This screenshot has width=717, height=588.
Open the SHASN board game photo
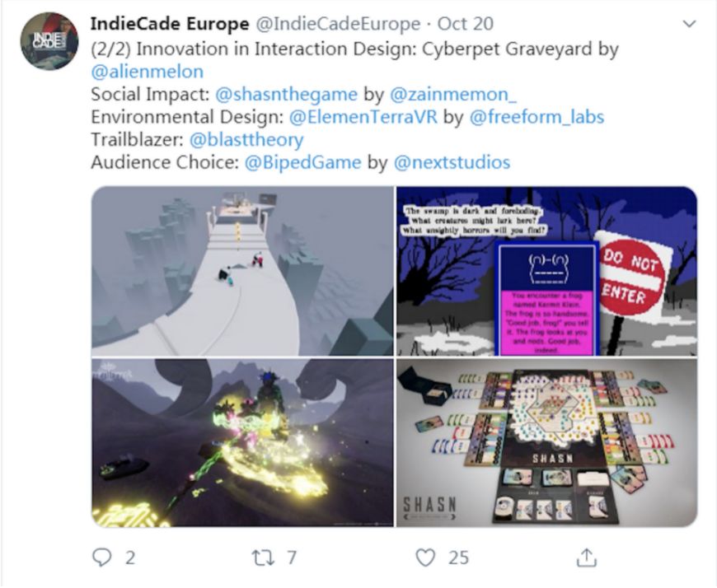point(546,443)
